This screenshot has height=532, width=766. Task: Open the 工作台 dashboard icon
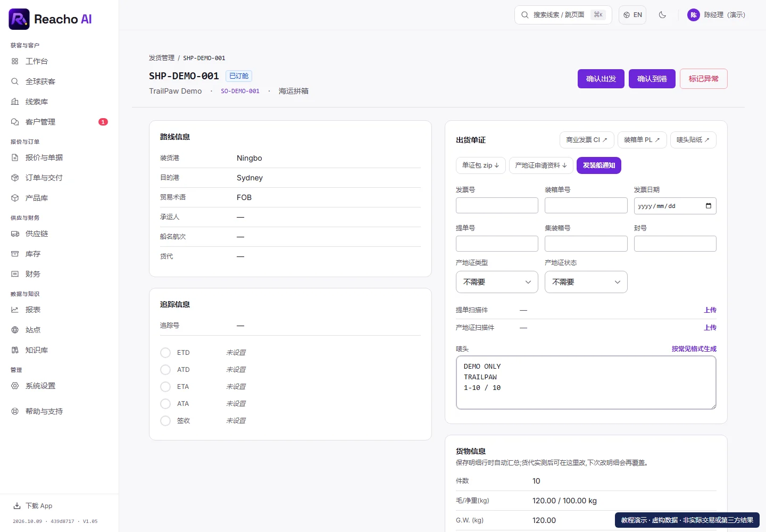tap(15, 61)
